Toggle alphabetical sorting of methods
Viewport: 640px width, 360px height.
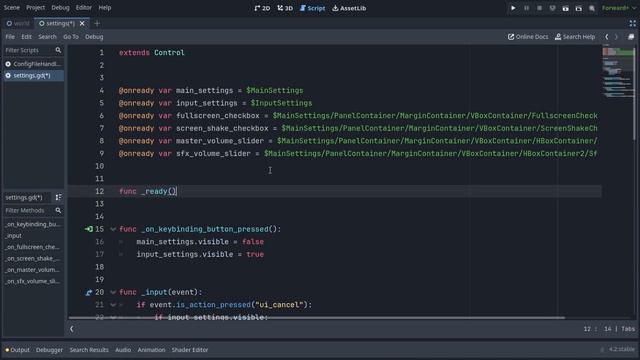click(x=58, y=197)
